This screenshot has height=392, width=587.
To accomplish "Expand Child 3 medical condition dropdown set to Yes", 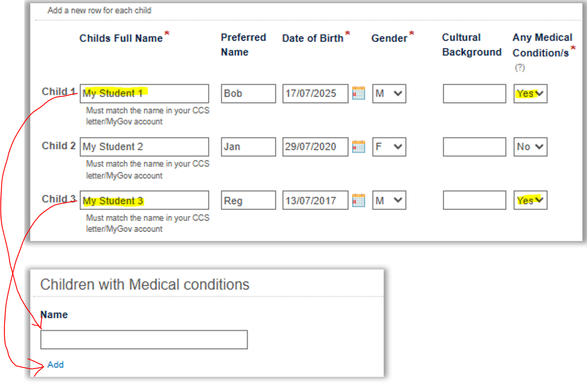I will pyautogui.click(x=531, y=201).
